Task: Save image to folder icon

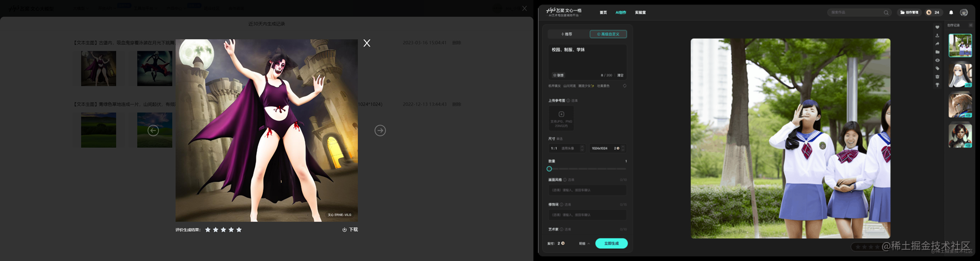Action: (937, 52)
